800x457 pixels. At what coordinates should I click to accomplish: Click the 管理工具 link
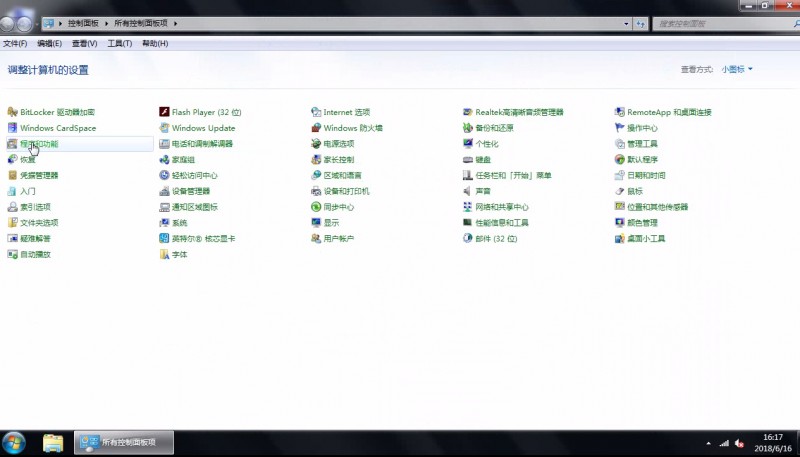coord(642,144)
